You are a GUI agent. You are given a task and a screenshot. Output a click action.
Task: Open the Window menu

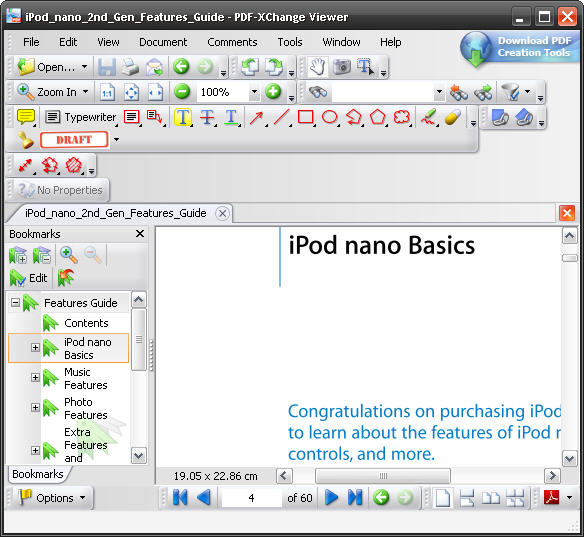coord(341,42)
